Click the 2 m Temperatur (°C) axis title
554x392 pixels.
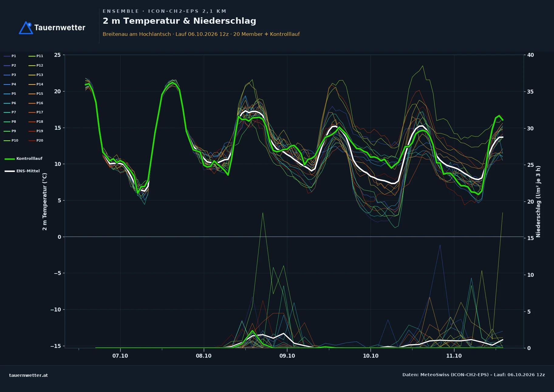point(45,201)
